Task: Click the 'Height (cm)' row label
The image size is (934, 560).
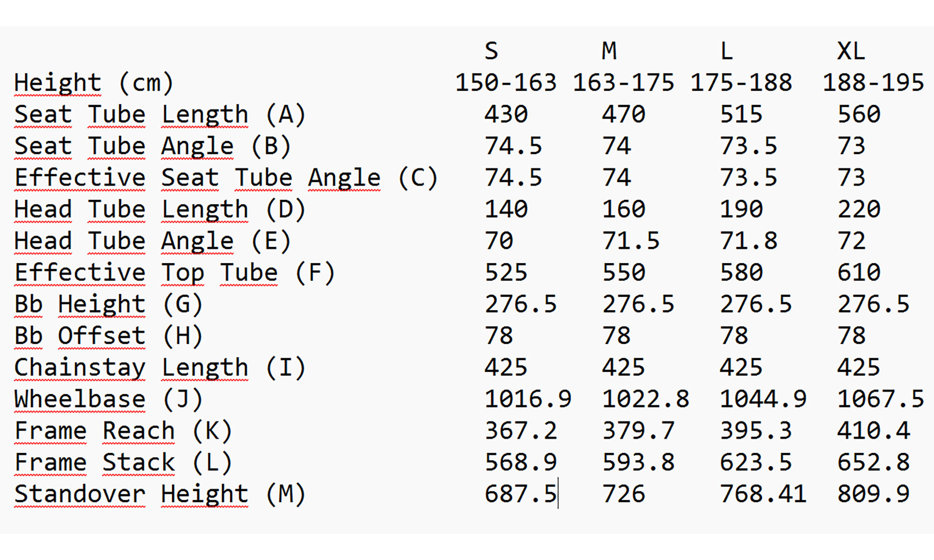Action: point(93,83)
